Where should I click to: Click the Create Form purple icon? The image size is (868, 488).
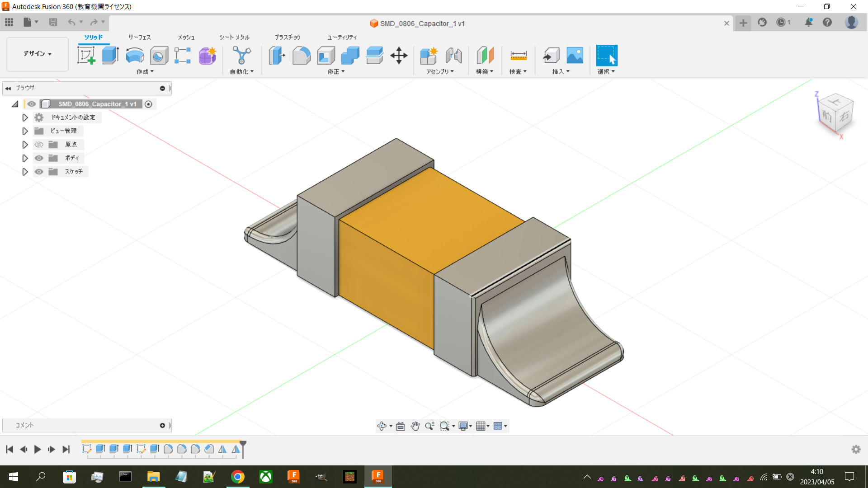pos(208,56)
